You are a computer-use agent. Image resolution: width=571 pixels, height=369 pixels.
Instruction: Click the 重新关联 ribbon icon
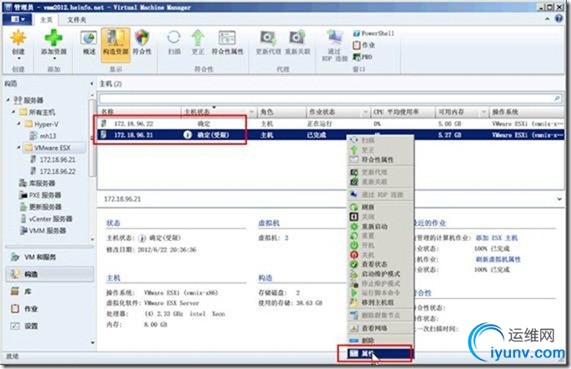[297, 38]
